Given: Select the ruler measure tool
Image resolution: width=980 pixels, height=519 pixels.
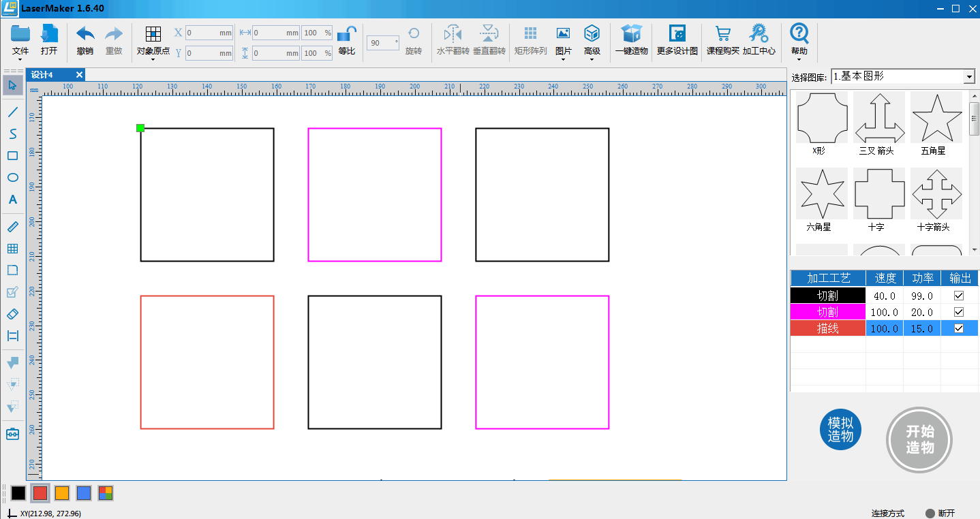Looking at the screenshot, I should (12, 227).
